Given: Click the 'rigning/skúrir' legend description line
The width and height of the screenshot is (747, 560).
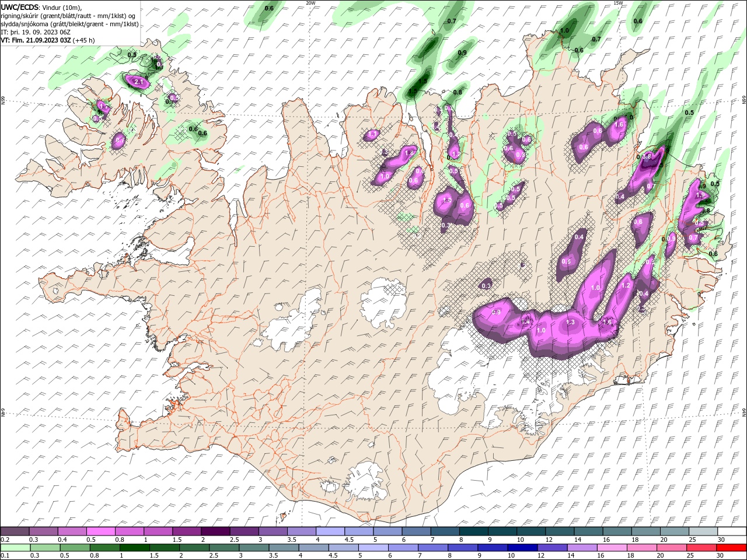Looking at the screenshot, I should click(69, 16).
